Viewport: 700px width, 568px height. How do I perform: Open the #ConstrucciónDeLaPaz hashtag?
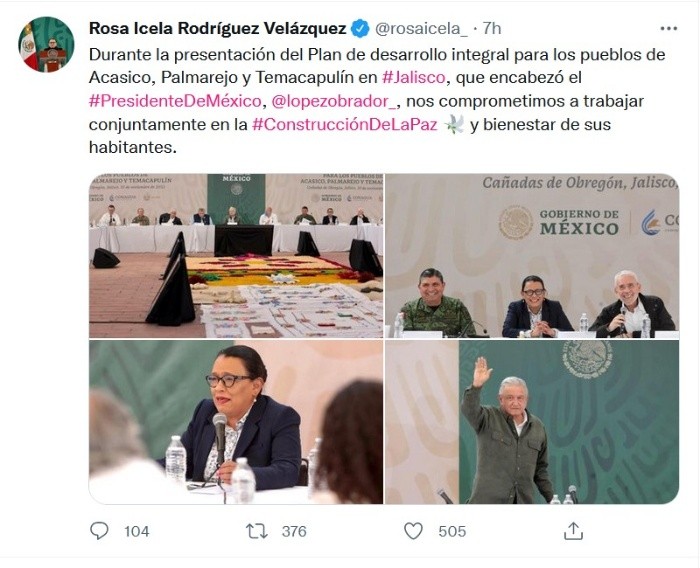click(345, 124)
